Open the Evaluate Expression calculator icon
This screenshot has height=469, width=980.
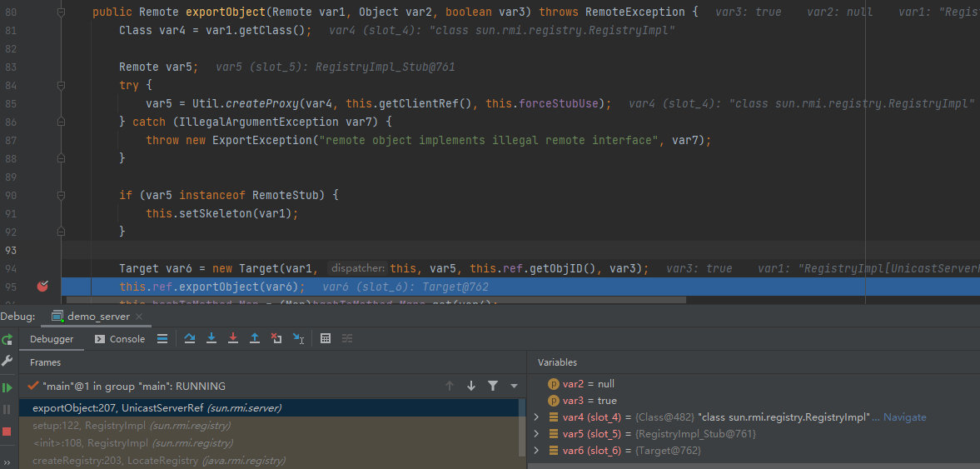tap(326, 339)
